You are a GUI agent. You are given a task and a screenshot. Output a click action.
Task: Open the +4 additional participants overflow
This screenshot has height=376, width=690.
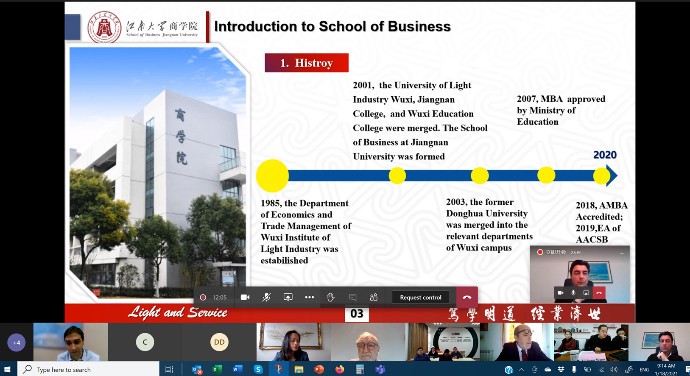(x=16, y=342)
